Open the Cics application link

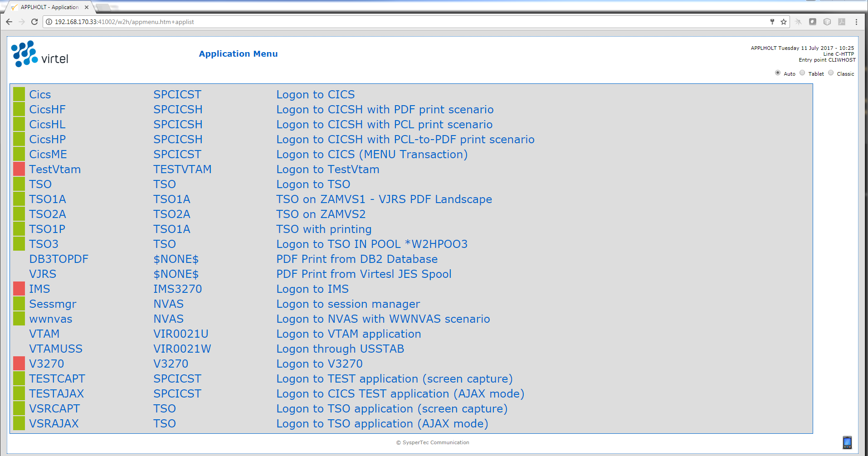pos(40,94)
